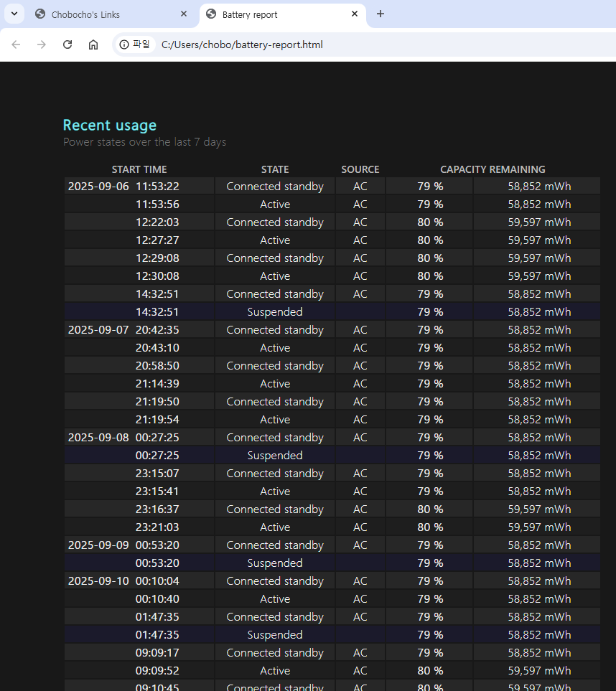Select the Battery report tab
616x691 pixels.
coord(282,14)
